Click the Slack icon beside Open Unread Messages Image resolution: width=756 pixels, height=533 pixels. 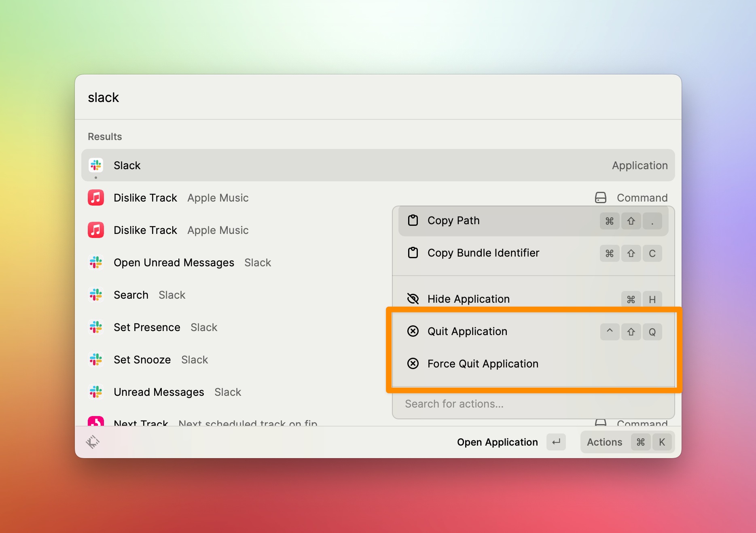[96, 262]
